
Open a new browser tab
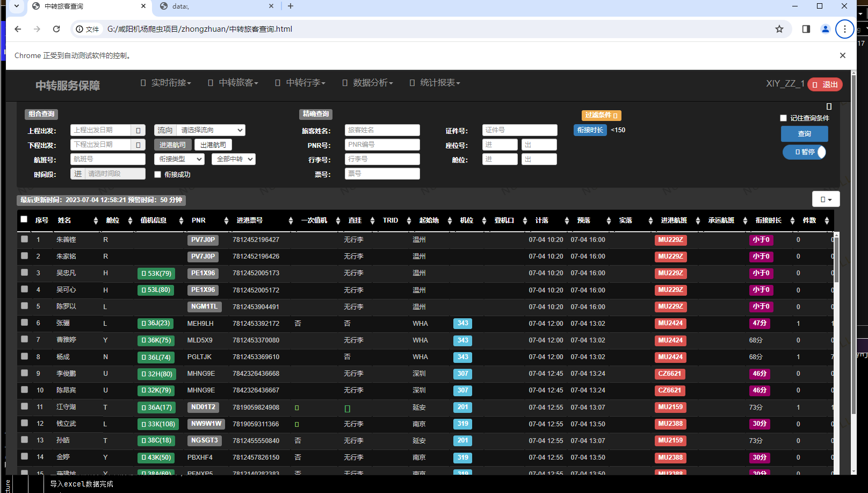coord(291,6)
